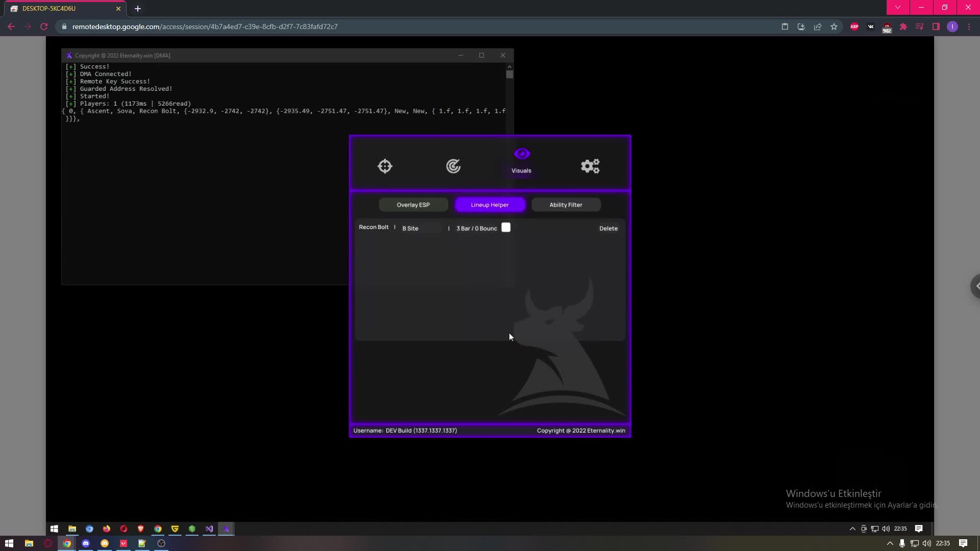This screenshot has width=980, height=551.
Task: Open Discord from the taskbar
Action: tap(86, 543)
